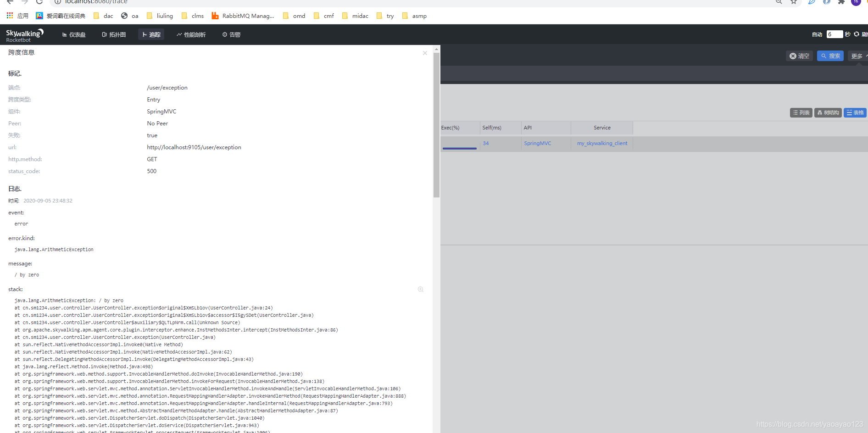Click the 34 self time cell
The height and width of the screenshot is (433, 868).
tap(486, 143)
